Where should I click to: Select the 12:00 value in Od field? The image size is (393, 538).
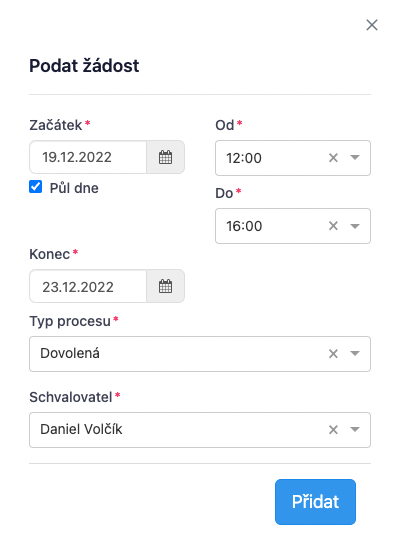244,158
